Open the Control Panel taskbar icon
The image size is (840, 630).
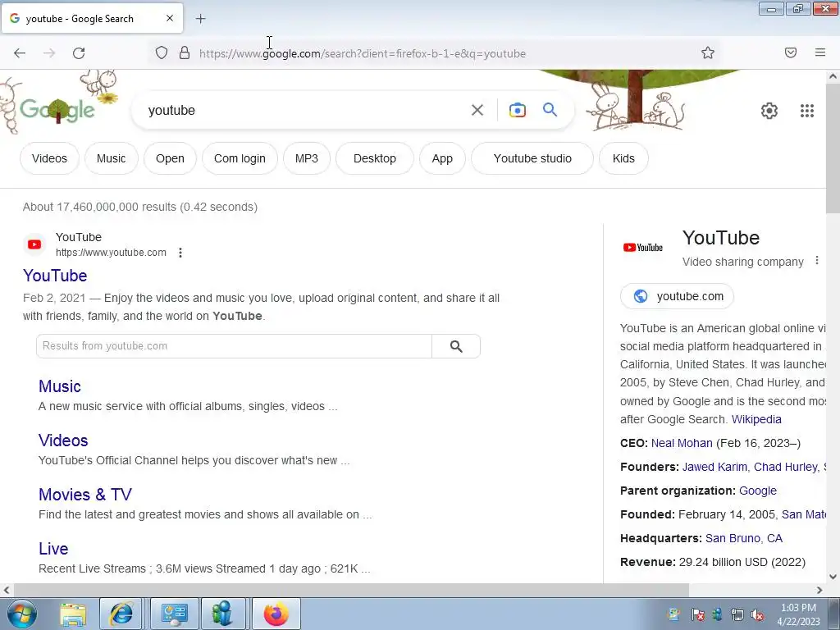(x=174, y=614)
